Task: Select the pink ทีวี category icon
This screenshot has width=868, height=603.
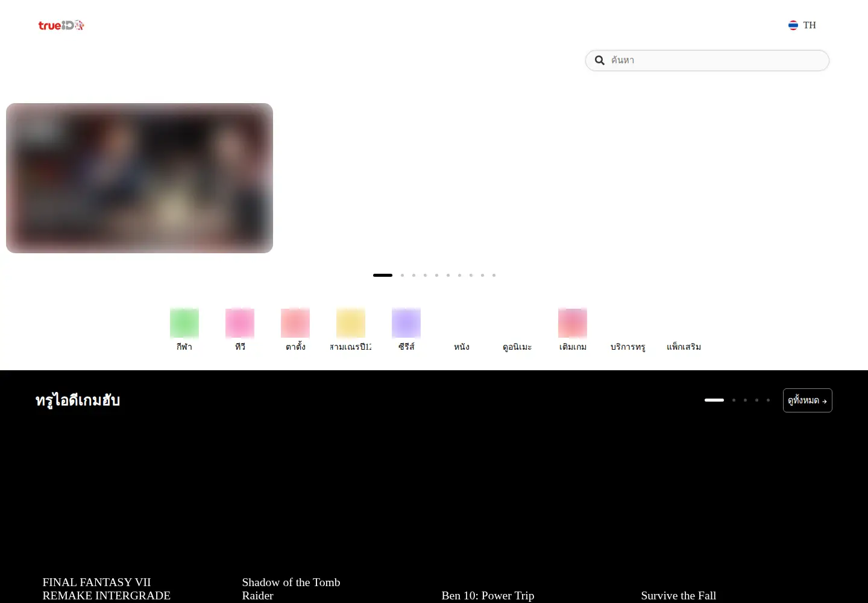Action: (x=240, y=323)
